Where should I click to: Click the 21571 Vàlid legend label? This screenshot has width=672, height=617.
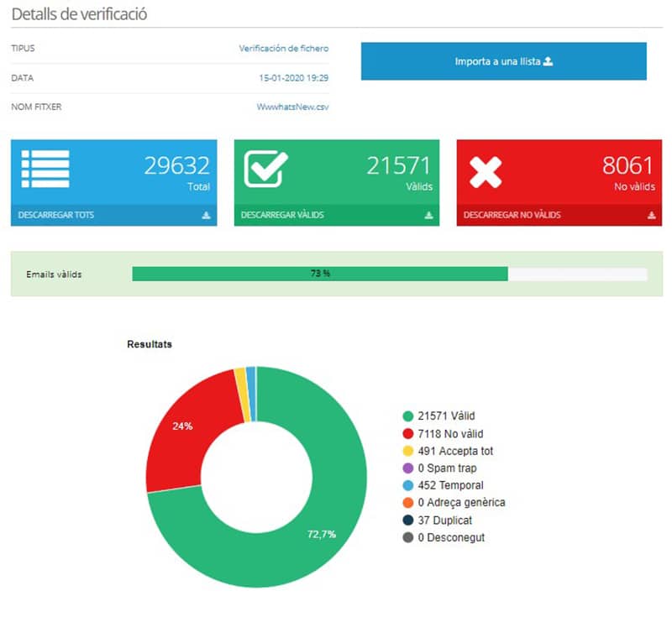[x=446, y=416]
